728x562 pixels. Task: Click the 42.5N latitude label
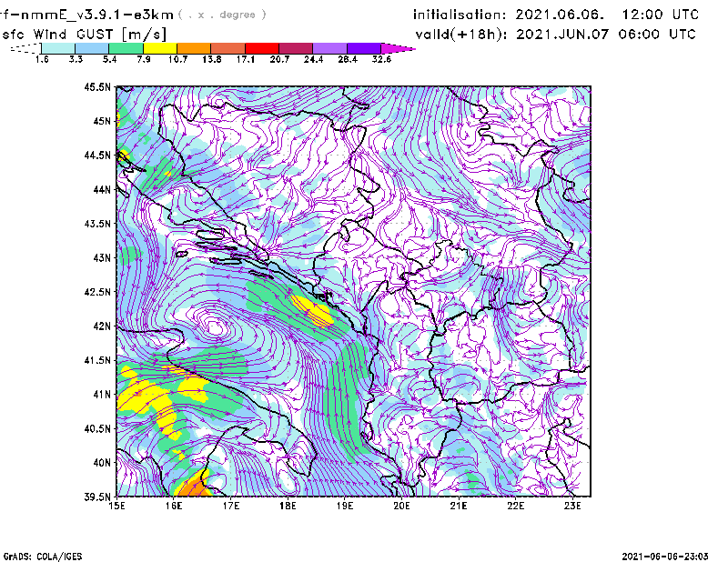(98, 292)
